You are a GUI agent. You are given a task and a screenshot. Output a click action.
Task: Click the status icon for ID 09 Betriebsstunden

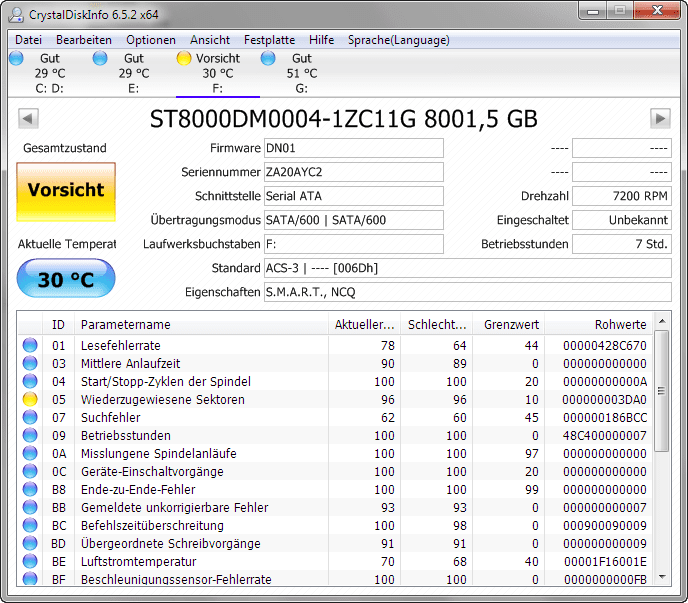[30, 435]
